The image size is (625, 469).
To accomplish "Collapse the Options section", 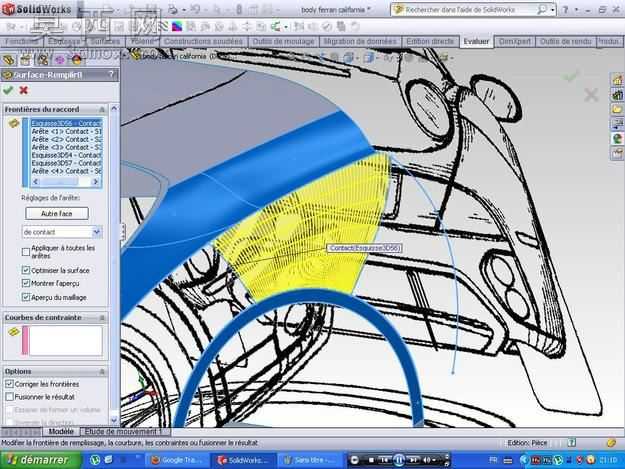I will pos(102,371).
